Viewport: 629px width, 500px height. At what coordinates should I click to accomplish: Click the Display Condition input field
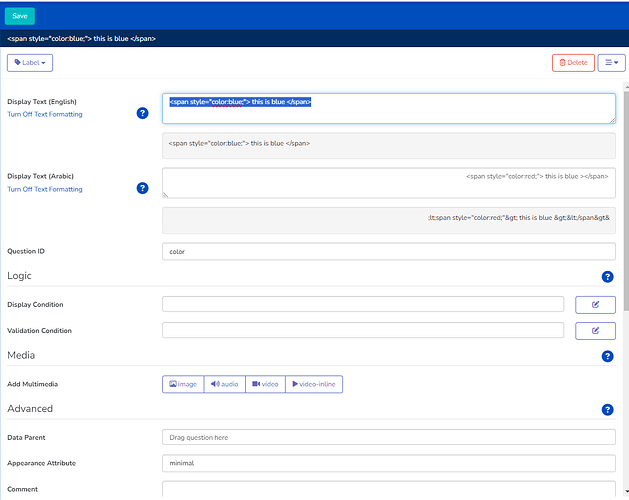point(363,304)
